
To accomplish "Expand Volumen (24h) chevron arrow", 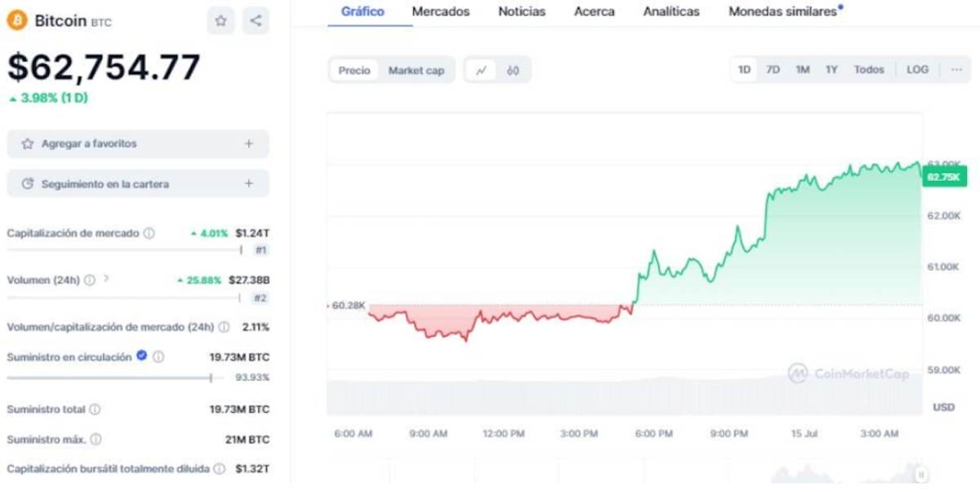I will point(106,279).
